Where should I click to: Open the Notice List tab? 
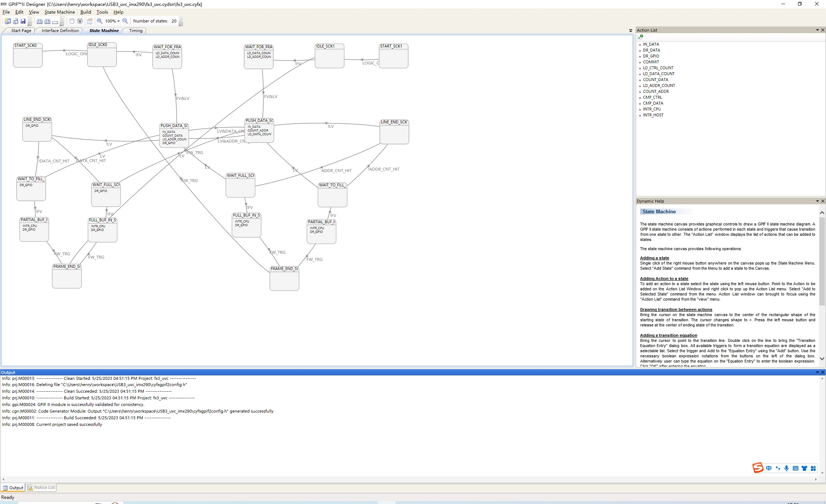click(41, 487)
